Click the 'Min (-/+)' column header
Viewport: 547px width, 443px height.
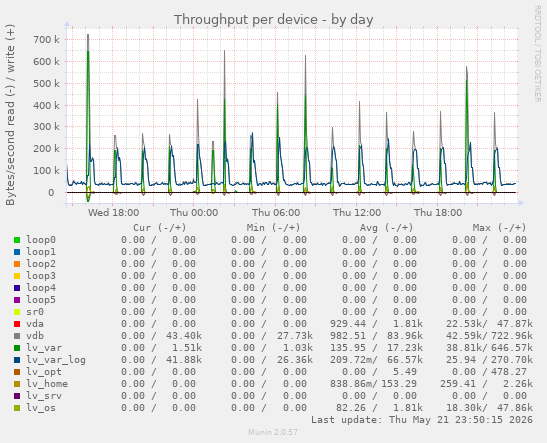pos(273,228)
